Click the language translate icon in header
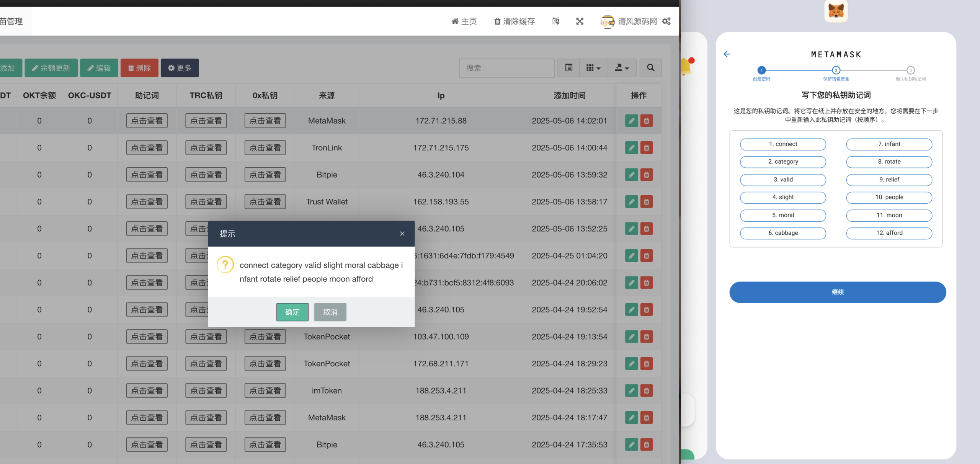Screen dimensions: 980x464 point(555,21)
